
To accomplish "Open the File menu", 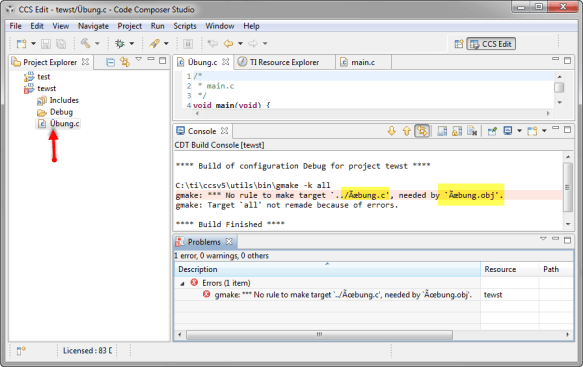I will tap(16, 26).
